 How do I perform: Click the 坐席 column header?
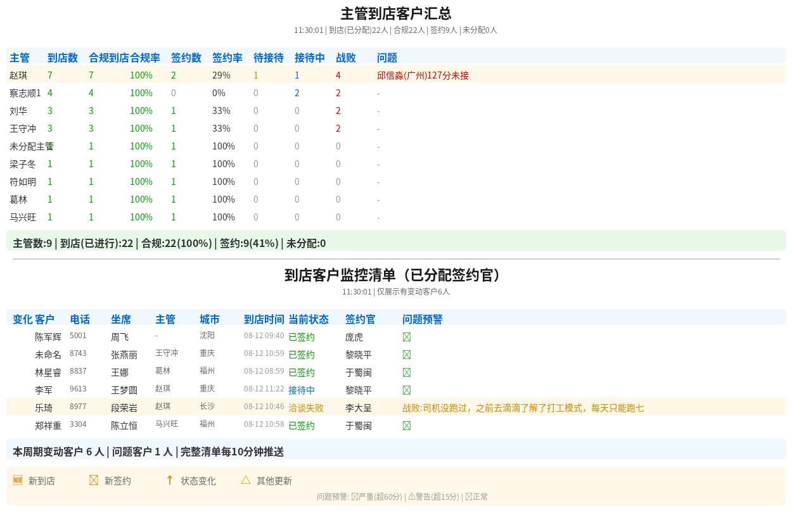coord(121,319)
